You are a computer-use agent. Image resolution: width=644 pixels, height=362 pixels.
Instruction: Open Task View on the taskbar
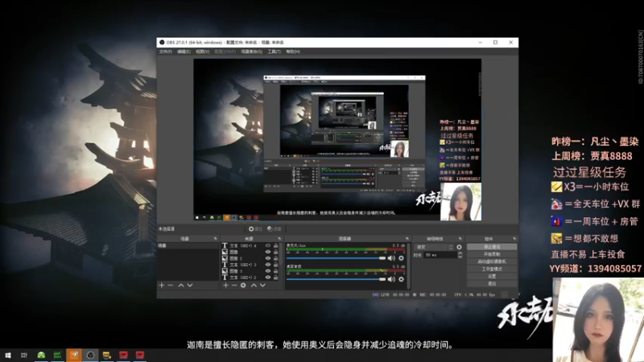point(24,355)
